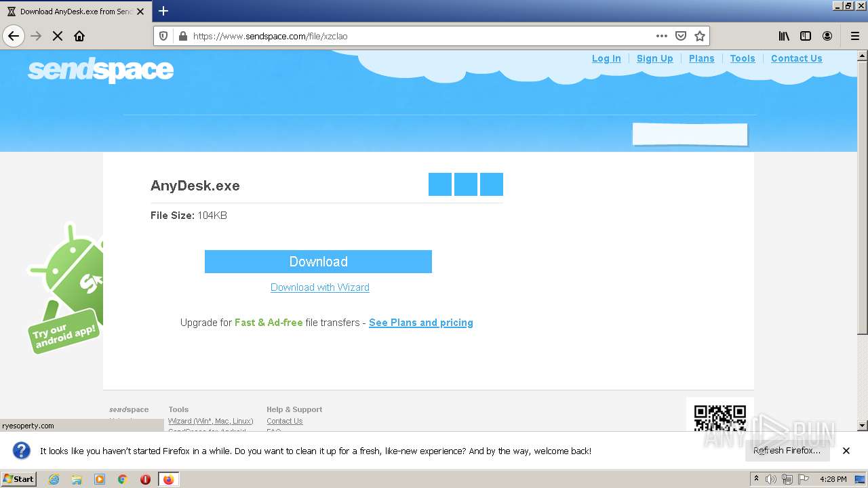Toggle the sidebar view
868x488 pixels.
806,36
